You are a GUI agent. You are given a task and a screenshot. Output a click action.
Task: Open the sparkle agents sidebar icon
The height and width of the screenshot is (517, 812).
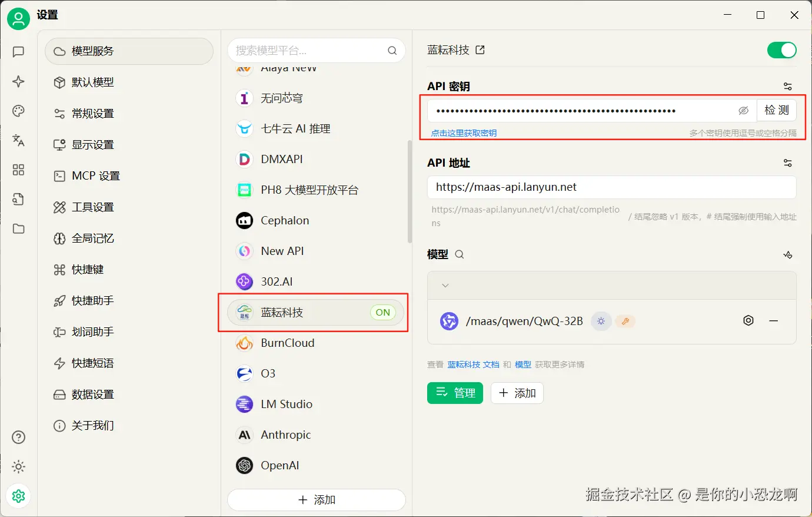pyautogui.click(x=18, y=81)
